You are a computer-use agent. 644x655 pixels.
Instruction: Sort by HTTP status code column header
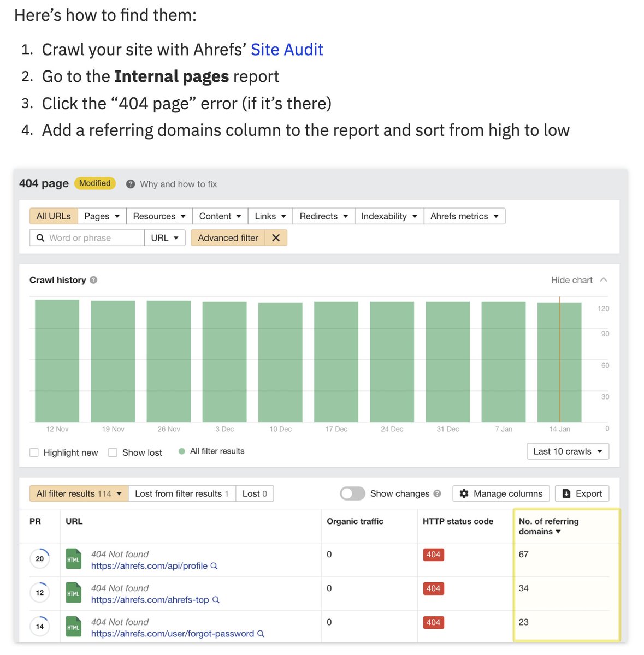pyautogui.click(x=458, y=521)
